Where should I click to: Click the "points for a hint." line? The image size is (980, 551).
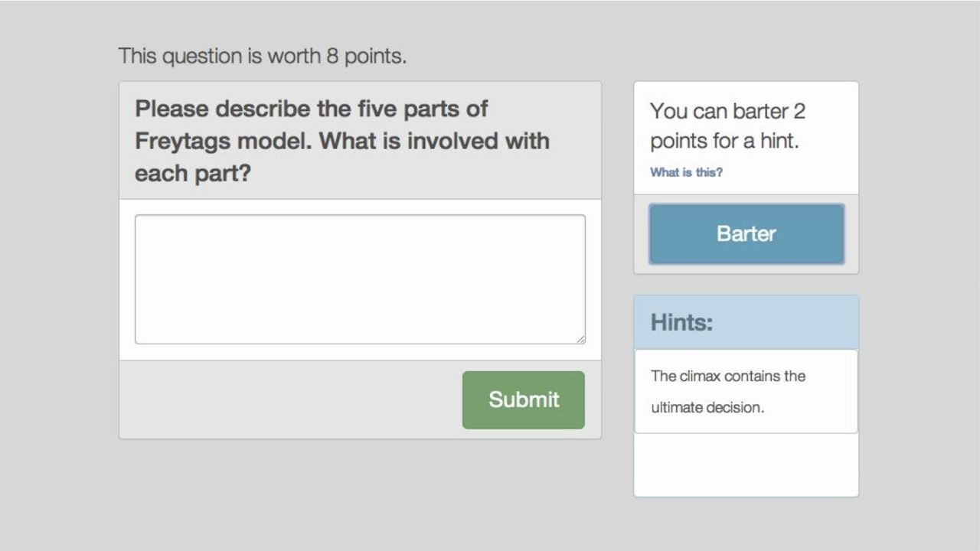point(724,142)
